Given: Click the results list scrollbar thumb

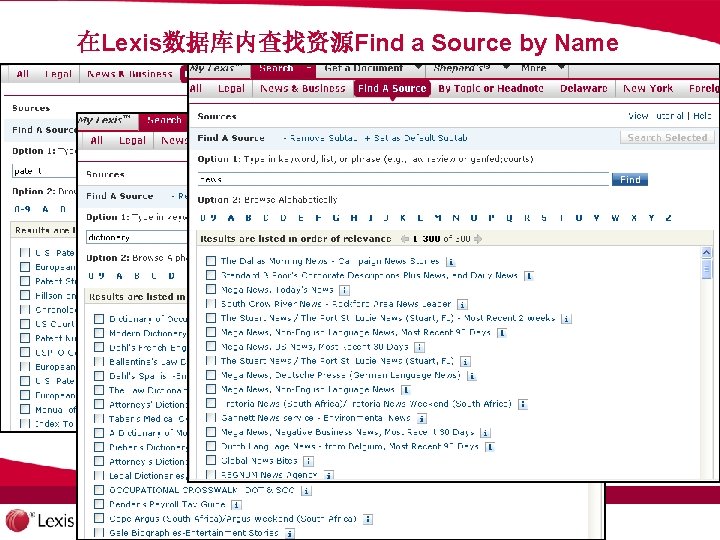Looking at the screenshot, I should pyautogui.click(x=706, y=269).
